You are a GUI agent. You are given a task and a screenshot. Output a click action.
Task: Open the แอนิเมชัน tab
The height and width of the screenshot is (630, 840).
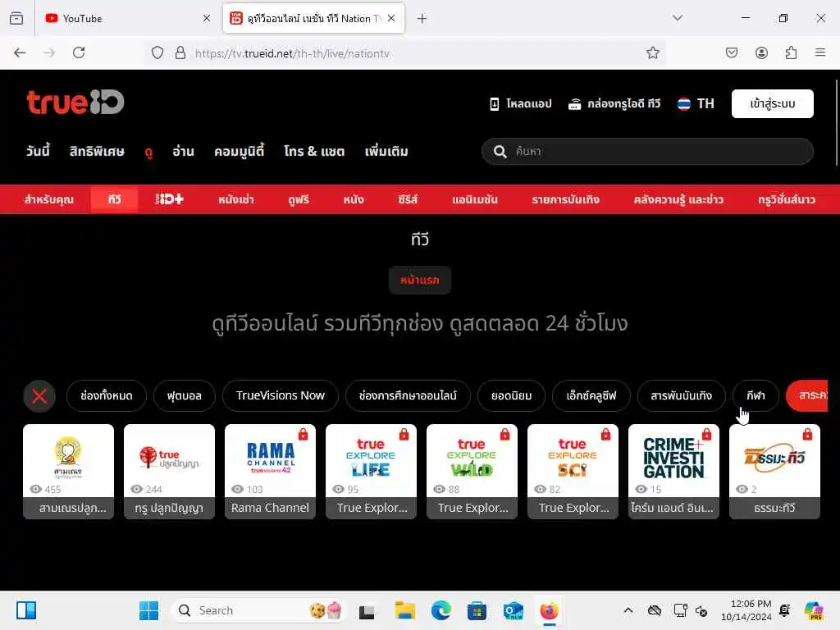(475, 199)
